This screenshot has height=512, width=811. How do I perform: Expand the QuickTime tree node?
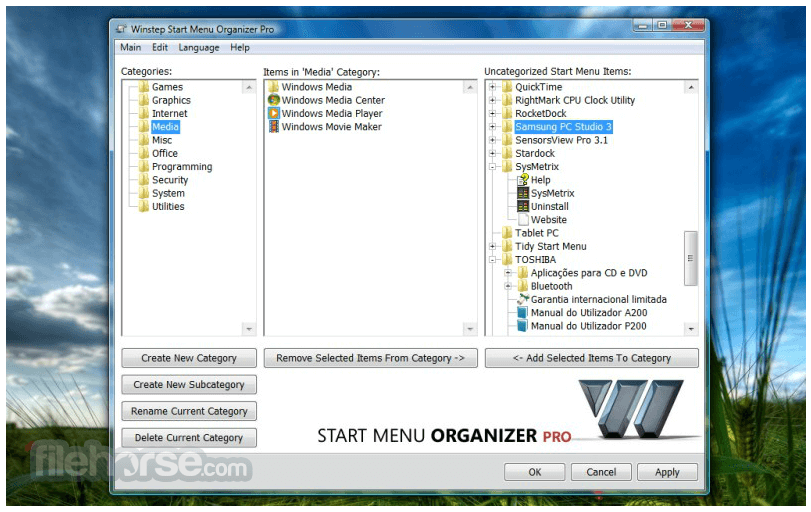click(x=492, y=87)
